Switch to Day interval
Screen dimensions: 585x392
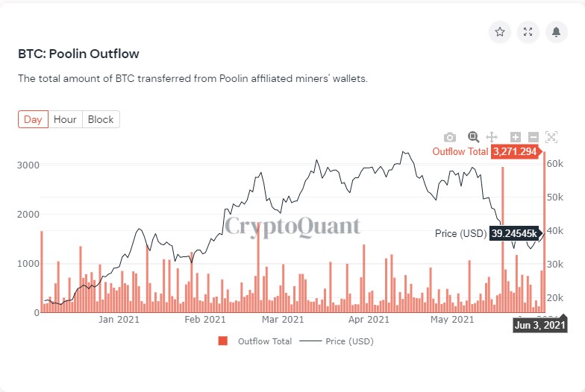click(33, 119)
